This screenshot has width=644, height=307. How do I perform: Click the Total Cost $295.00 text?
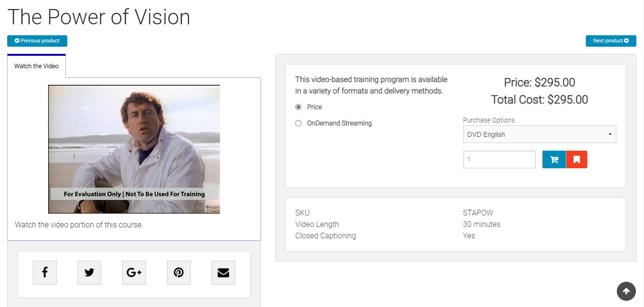539,100
